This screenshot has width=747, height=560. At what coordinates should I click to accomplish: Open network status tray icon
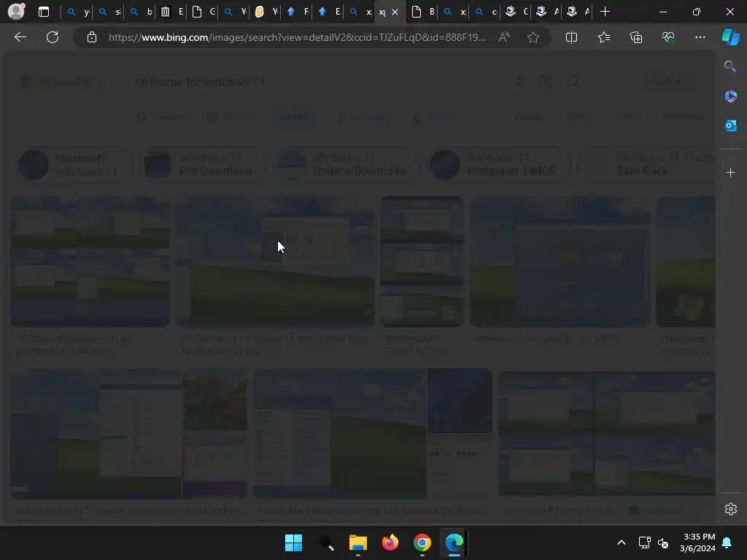pos(645,542)
